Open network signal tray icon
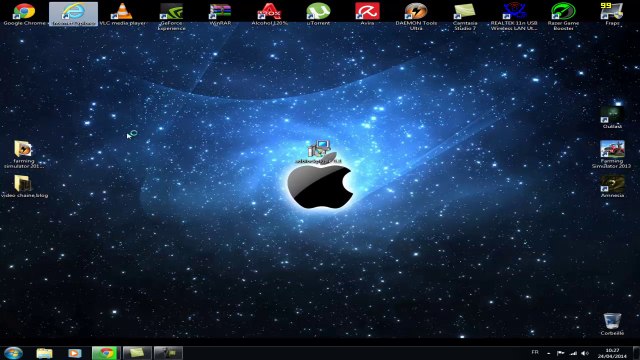This screenshot has width=640, height=360. pos(573,353)
